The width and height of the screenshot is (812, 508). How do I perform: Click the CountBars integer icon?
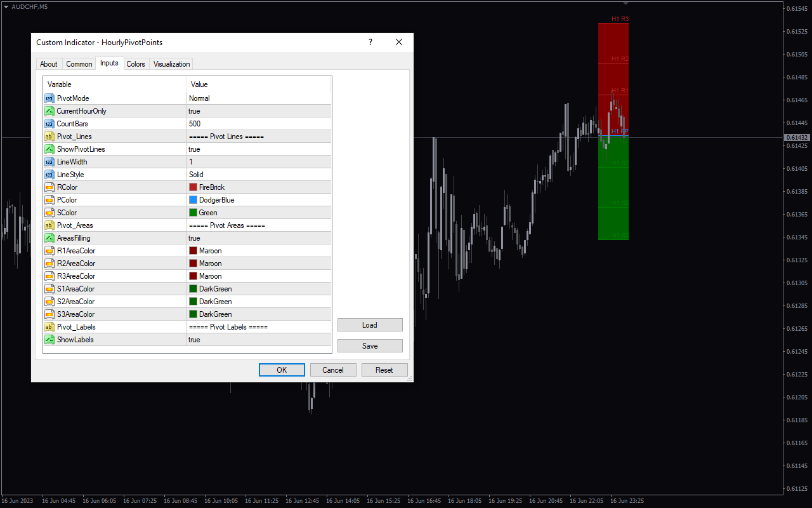49,124
